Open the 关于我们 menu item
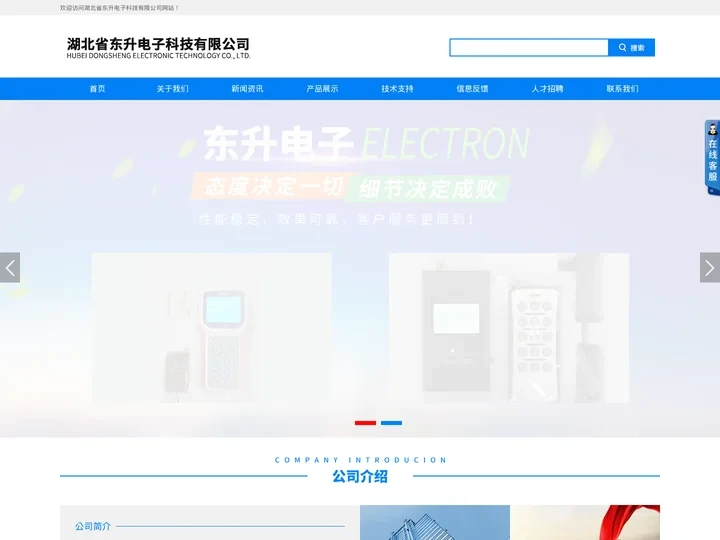 coord(172,89)
